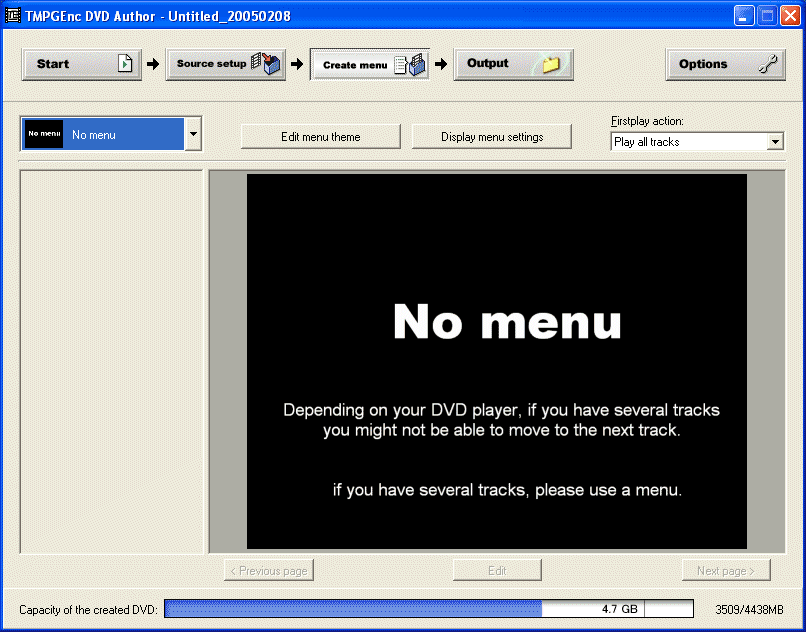Image resolution: width=806 pixels, height=632 pixels.
Task: Go to the Start step
Action: click(x=82, y=64)
